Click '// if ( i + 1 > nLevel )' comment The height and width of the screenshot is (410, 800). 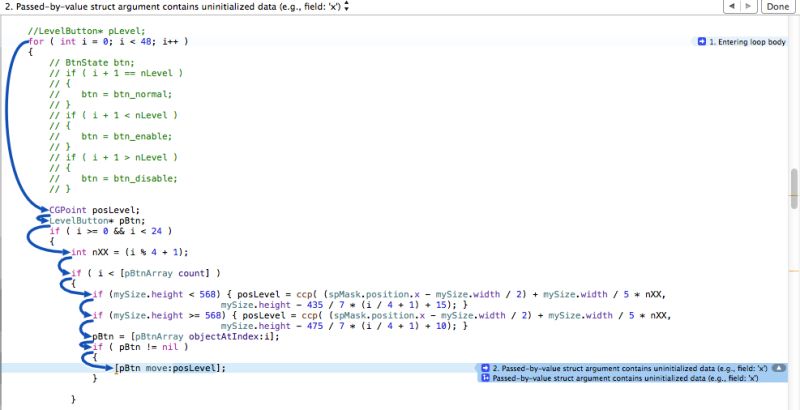coord(113,157)
